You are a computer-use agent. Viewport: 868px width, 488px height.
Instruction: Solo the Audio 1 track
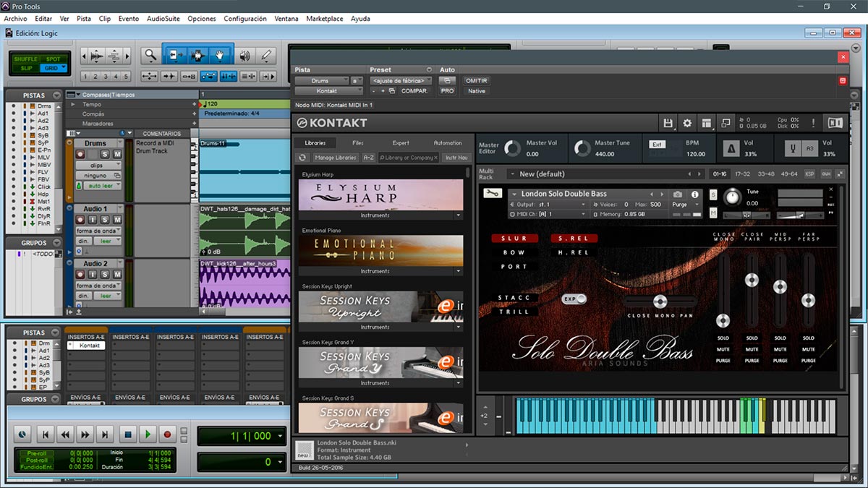pyautogui.click(x=104, y=220)
